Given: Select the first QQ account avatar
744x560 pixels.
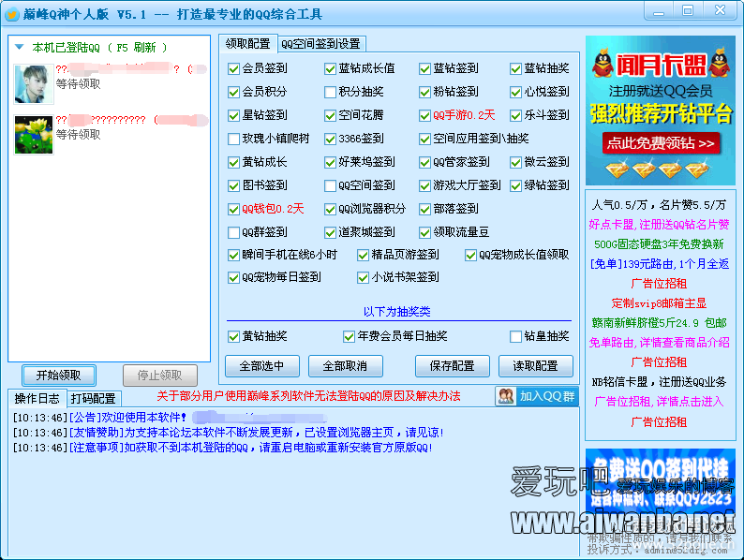Looking at the screenshot, I should click(x=33, y=84).
